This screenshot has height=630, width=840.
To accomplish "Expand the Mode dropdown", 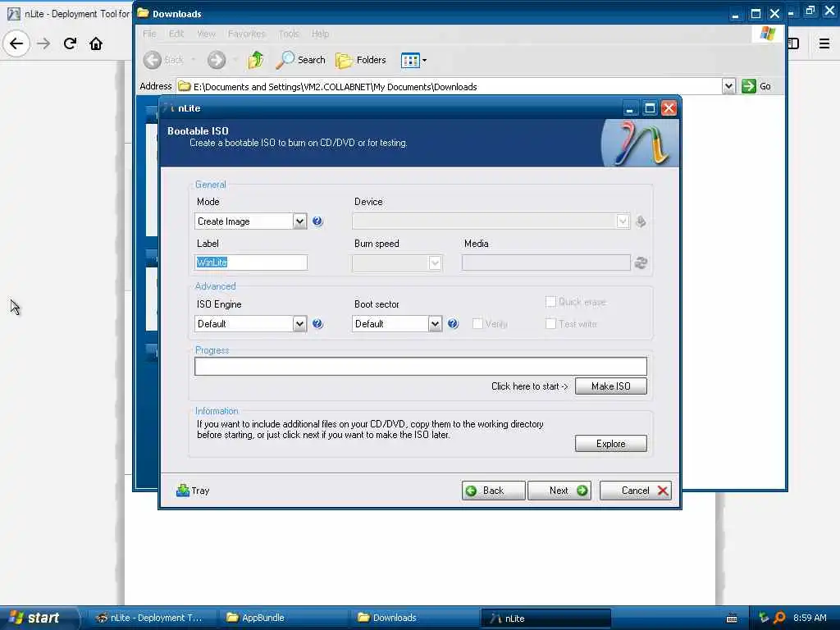I will pos(299,221).
